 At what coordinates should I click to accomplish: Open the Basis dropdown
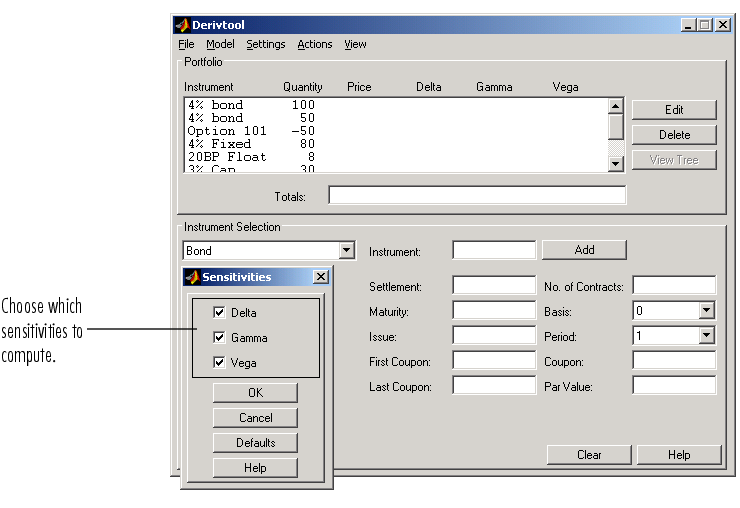[706, 310]
